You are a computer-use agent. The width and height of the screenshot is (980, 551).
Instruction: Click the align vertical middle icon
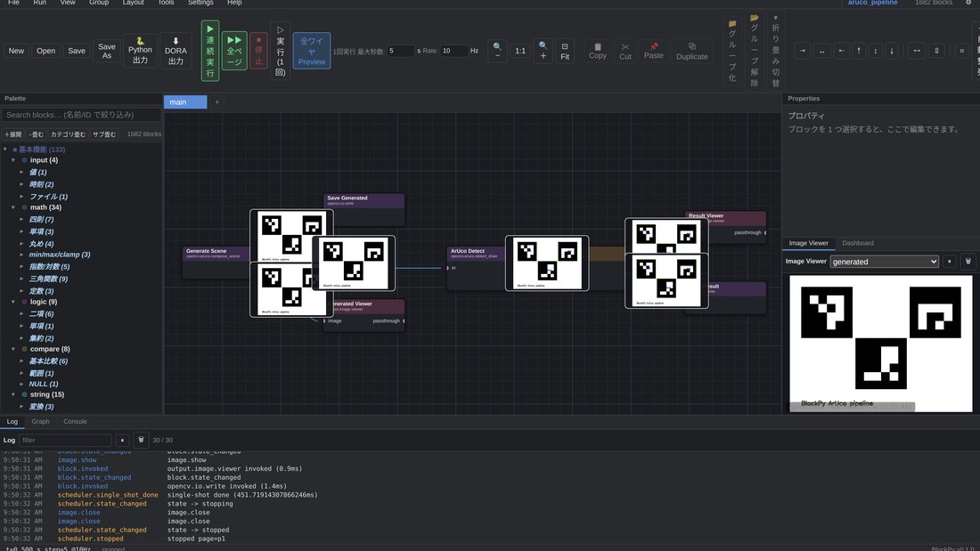[875, 51]
